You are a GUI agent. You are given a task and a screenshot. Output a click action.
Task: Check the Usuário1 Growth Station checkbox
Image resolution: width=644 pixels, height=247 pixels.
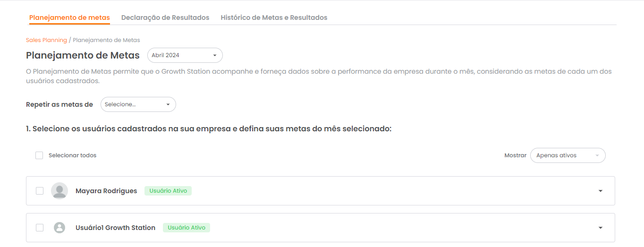[40, 228]
